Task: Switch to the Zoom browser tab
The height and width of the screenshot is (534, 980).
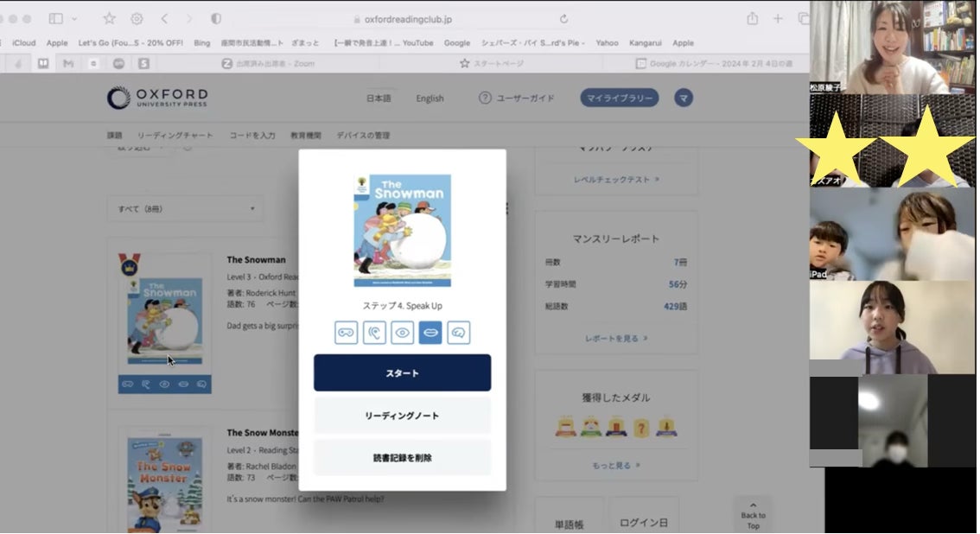Action: (269, 64)
